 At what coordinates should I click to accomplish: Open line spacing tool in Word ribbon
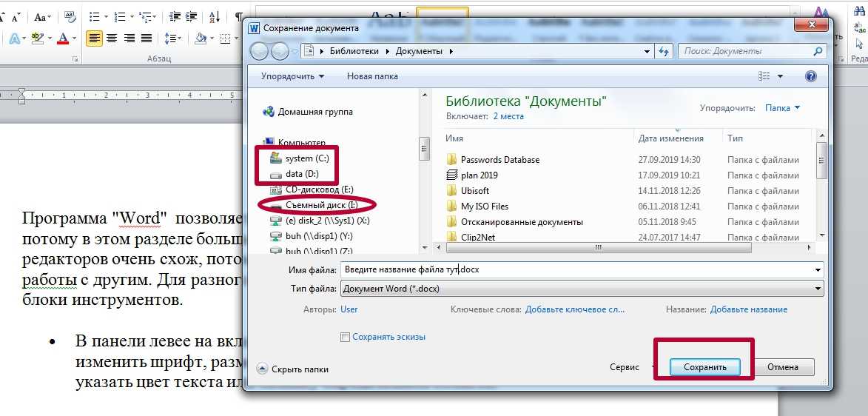tap(172, 38)
